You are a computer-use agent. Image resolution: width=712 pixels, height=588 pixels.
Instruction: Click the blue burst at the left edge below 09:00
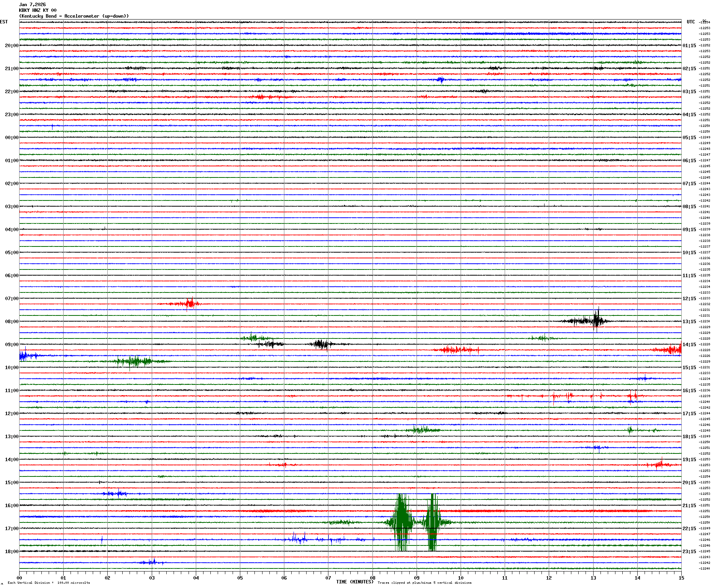click(24, 356)
